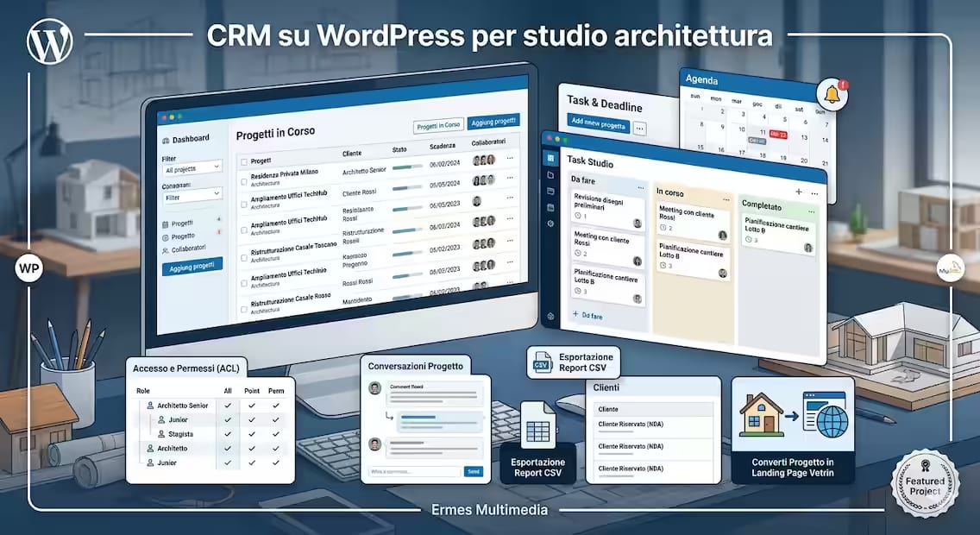The height and width of the screenshot is (535, 980).
Task: Open the All projects filter dropdown
Action: click(192, 167)
